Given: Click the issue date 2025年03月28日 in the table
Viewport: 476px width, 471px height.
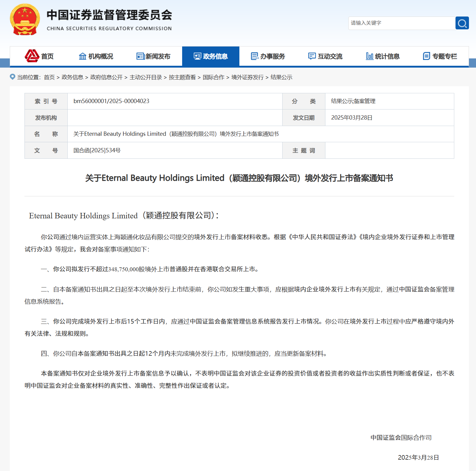Looking at the screenshot, I should (352, 118).
